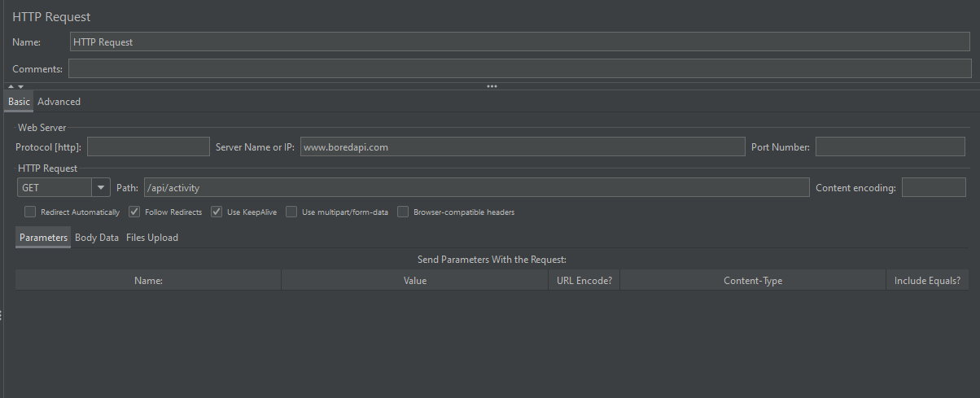
Task: Select the Basic tab
Action: point(19,102)
